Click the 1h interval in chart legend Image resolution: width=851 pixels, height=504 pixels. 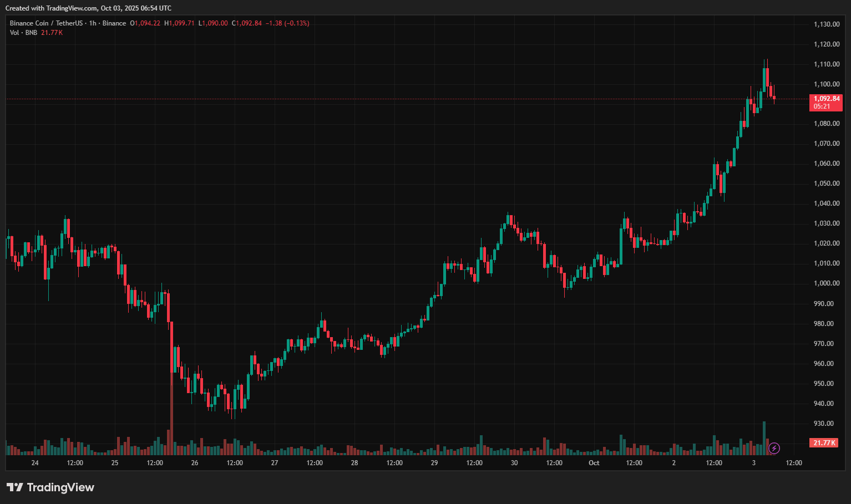pyautogui.click(x=93, y=23)
